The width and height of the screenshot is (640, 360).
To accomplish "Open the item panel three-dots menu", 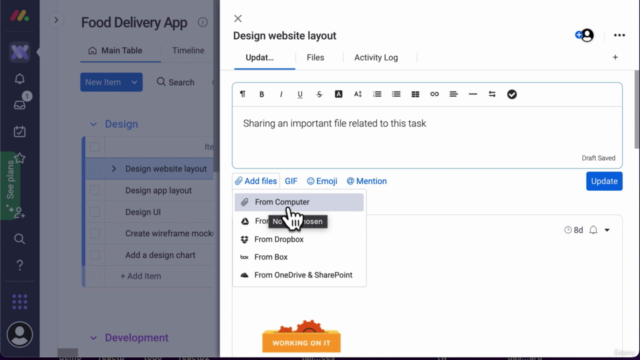I will [619, 36].
